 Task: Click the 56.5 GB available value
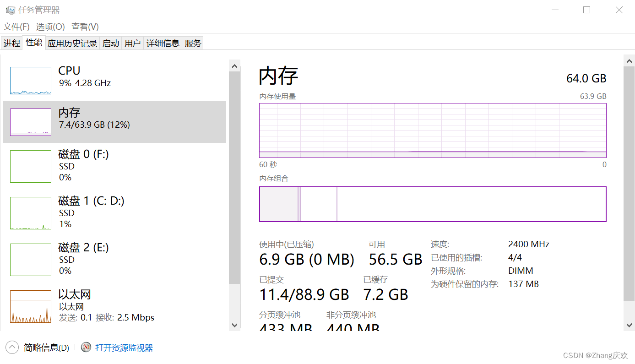click(396, 259)
